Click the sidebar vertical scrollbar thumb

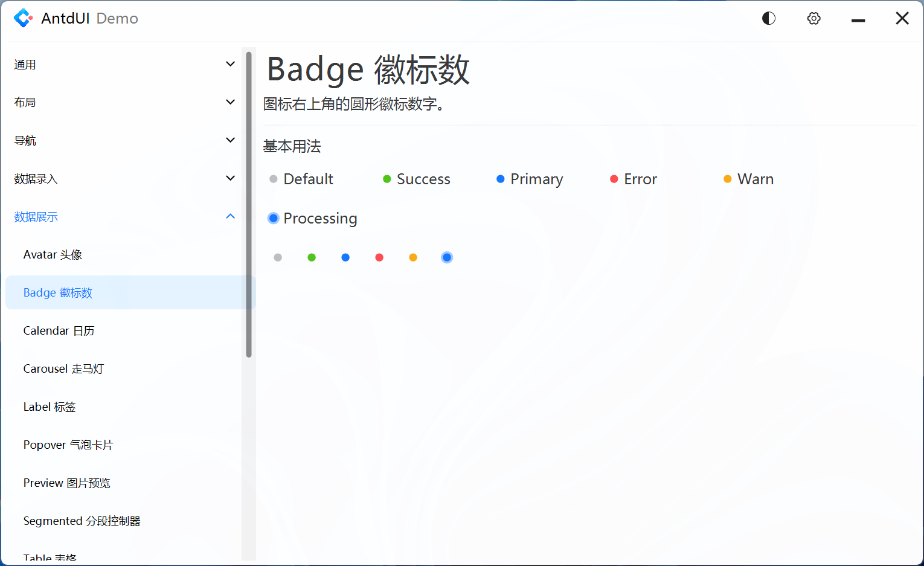coord(249,204)
